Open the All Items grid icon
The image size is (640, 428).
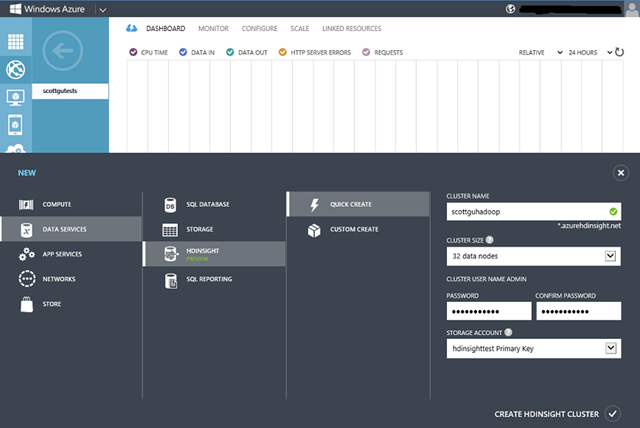pos(16,42)
